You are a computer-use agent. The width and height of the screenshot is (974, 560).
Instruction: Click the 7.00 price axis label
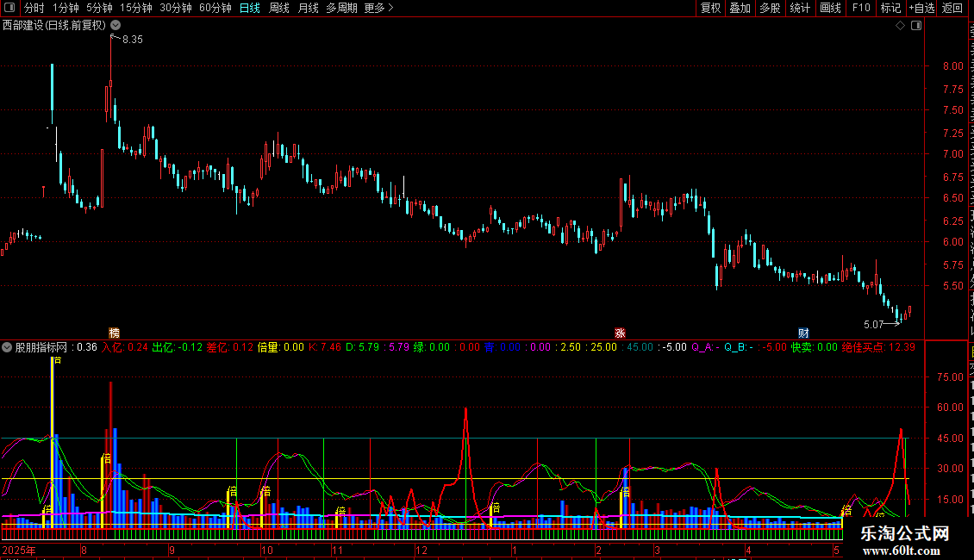click(x=952, y=154)
